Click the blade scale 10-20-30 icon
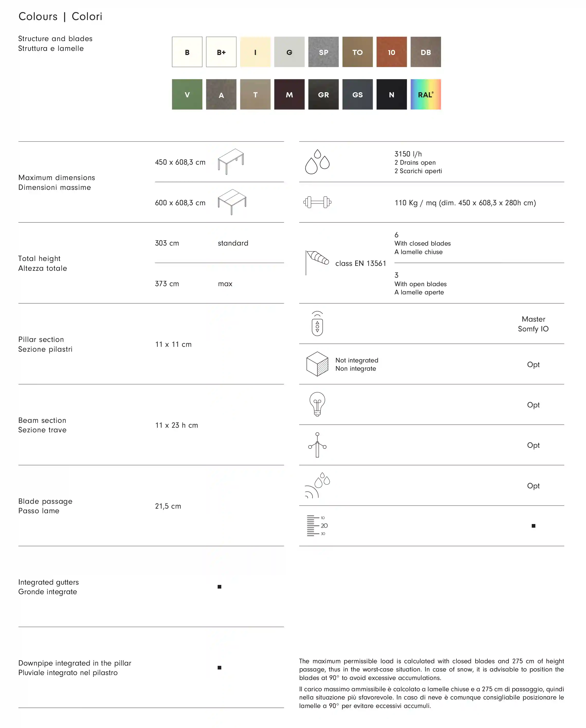The width and height of the screenshot is (586, 728). click(x=317, y=526)
